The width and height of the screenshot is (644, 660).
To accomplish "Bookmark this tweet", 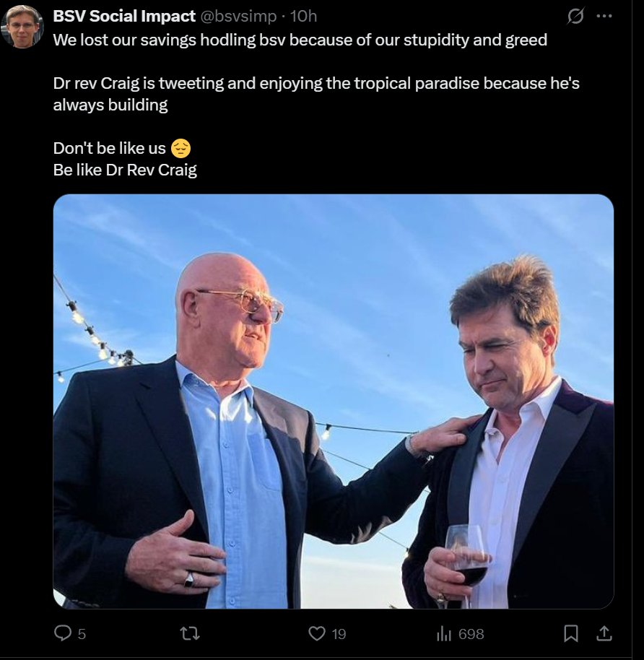I will coord(571,633).
